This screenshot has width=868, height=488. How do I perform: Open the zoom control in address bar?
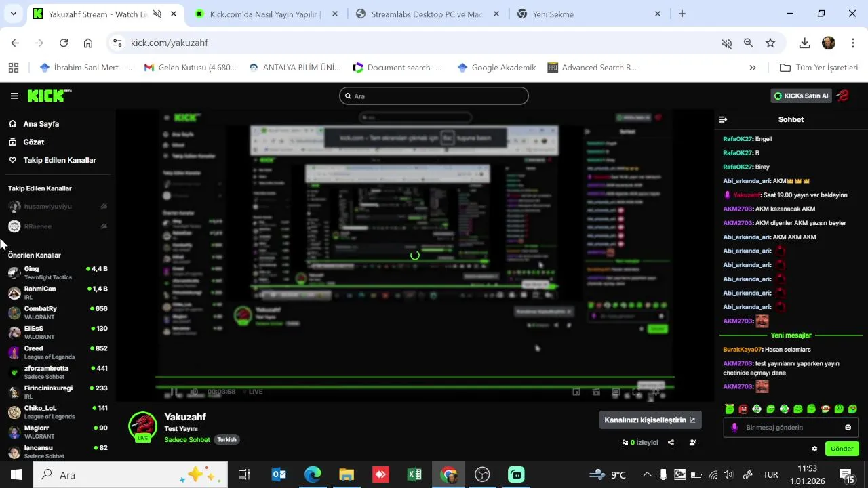pyautogui.click(x=749, y=43)
